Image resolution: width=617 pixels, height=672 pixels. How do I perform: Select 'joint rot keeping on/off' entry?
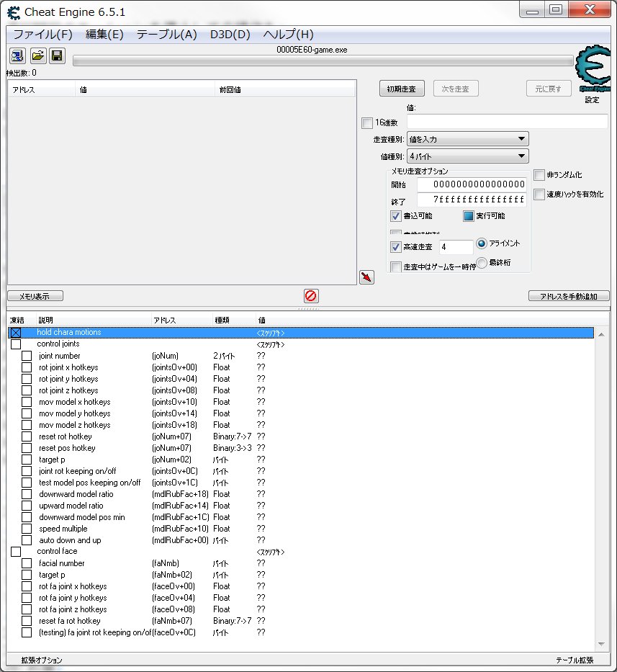point(300,471)
